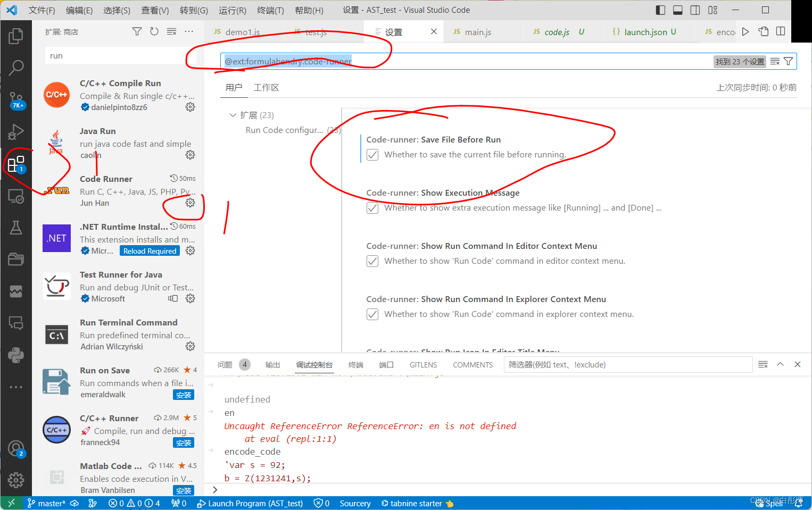The height and width of the screenshot is (510, 812).
Task: Install the Run on Save extension
Action: point(184,395)
